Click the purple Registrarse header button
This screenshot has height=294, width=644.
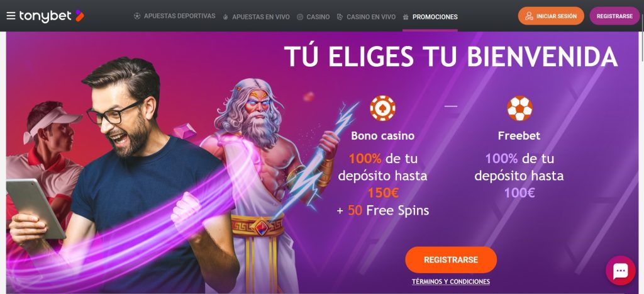pos(614,16)
